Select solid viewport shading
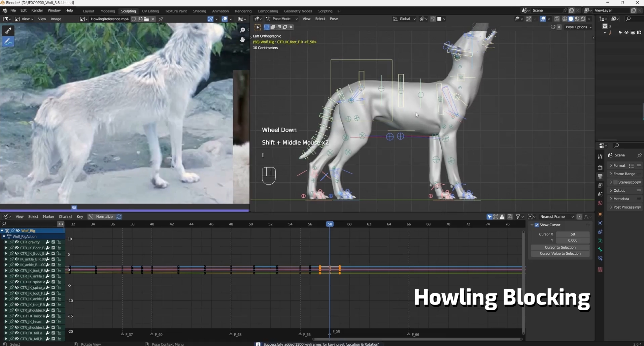This screenshot has width=644, height=346. (x=571, y=19)
